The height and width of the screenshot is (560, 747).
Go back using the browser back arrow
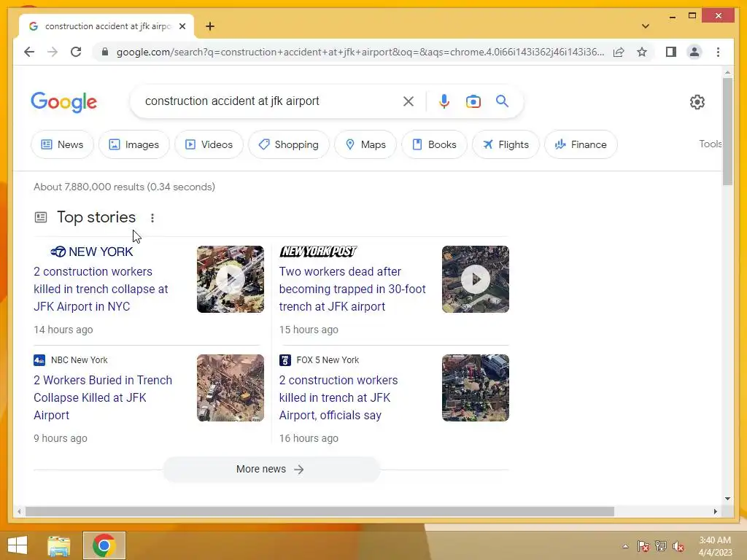(29, 52)
